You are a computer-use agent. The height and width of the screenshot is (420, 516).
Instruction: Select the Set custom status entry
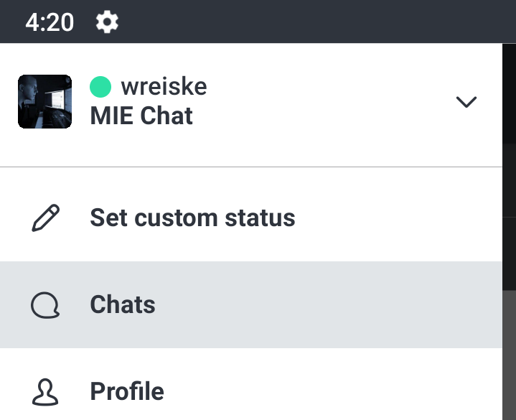(192, 218)
